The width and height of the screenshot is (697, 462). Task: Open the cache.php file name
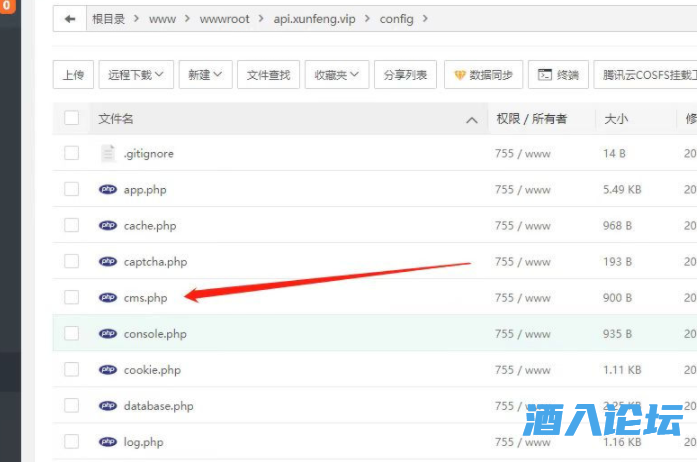tap(150, 226)
